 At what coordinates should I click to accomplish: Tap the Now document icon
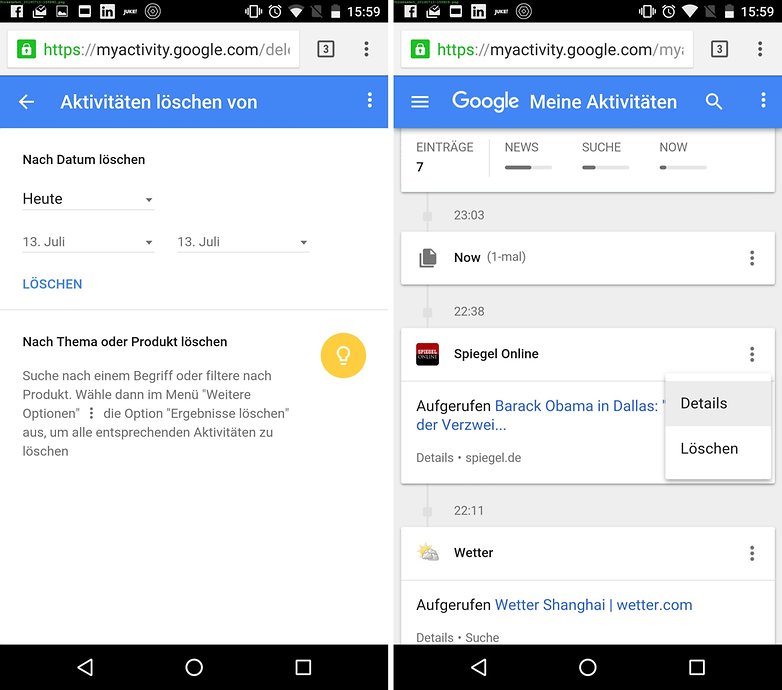coord(428,258)
